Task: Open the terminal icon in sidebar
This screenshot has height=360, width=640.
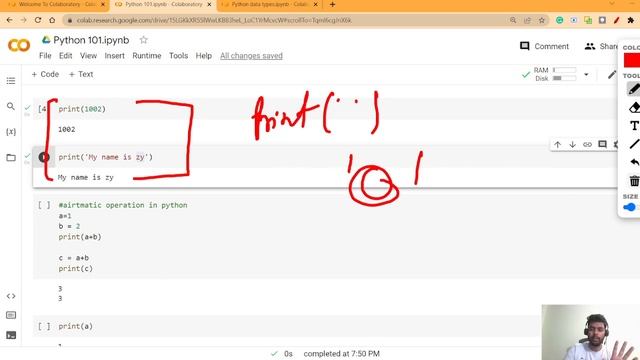Action: pos(11,336)
